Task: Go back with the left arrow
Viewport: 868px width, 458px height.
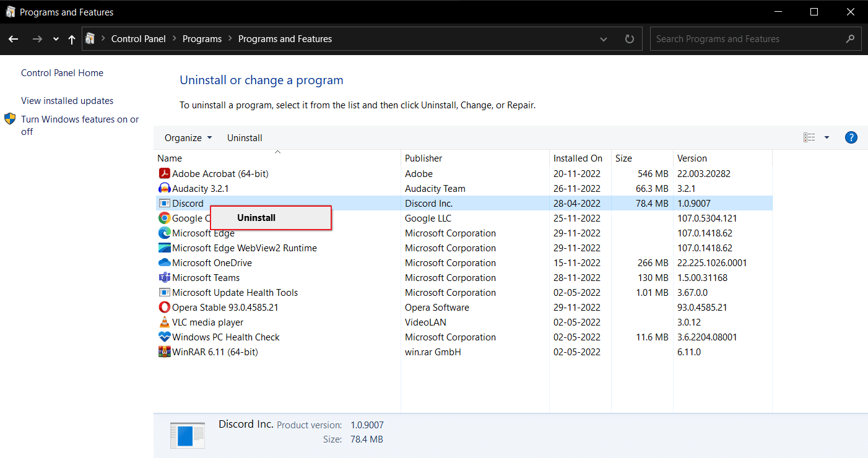Action: [x=14, y=39]
